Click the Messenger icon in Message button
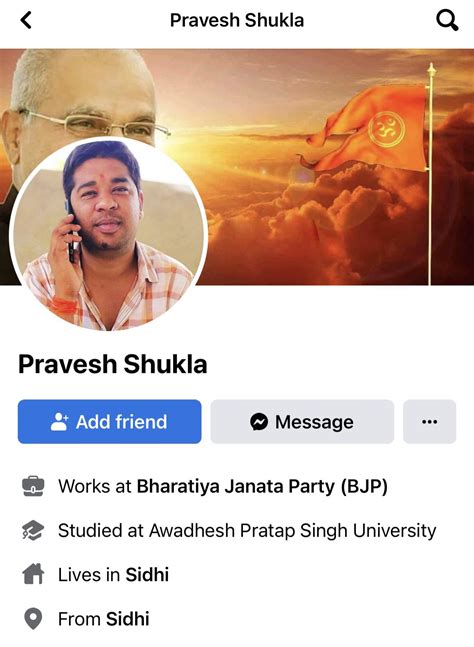This screenshot has width=474, height=647. (x=259, y=422)
